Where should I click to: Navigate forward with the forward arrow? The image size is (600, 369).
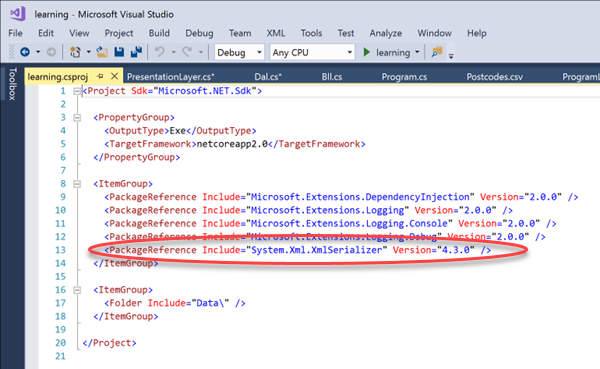51,52
